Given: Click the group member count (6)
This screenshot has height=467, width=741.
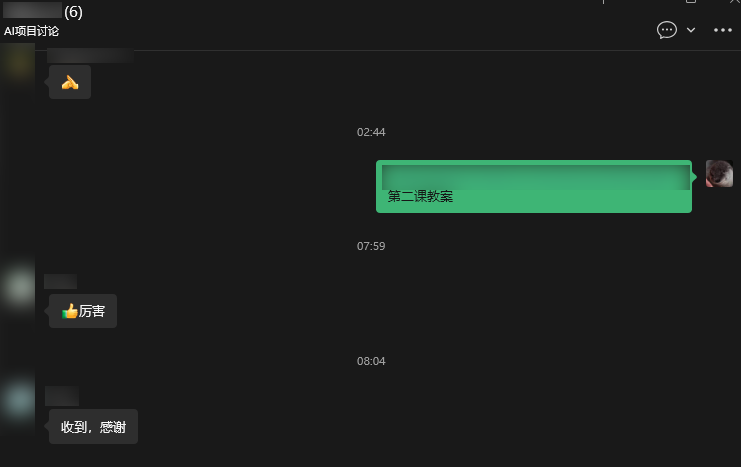Looking at the screenshot, I should (x=73, y=12).
